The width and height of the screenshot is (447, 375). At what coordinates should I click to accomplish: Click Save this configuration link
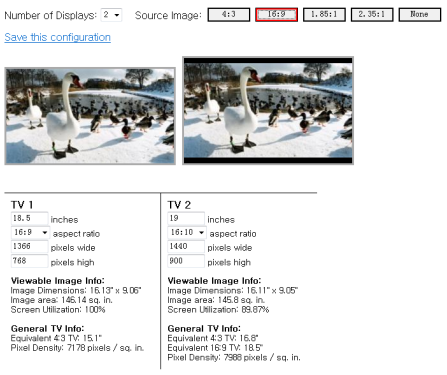[x=57, y=37]
